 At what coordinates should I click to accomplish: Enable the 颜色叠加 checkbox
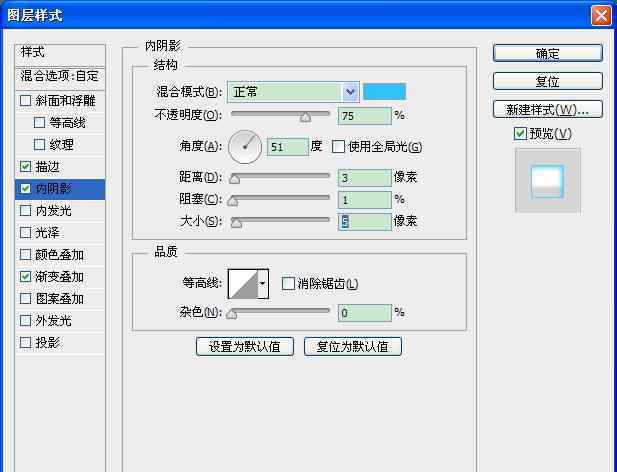[x=26, y=255]
